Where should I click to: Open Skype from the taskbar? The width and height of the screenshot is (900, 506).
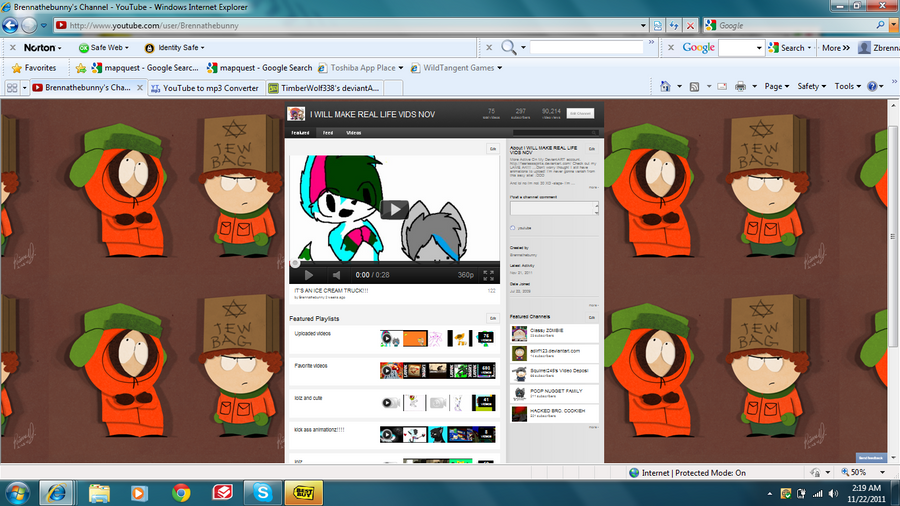pyautogui.click(x=262, y=493)
